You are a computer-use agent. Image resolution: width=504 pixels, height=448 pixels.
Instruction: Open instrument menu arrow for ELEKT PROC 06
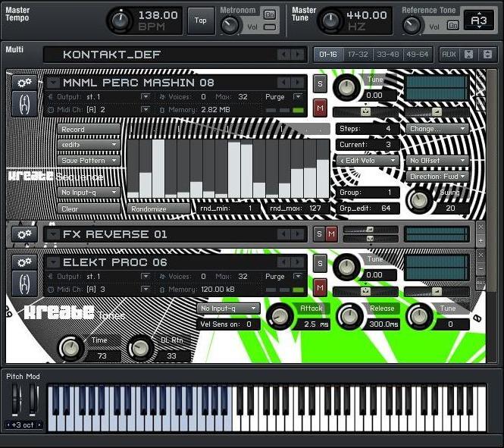click(x=53, y=262)
